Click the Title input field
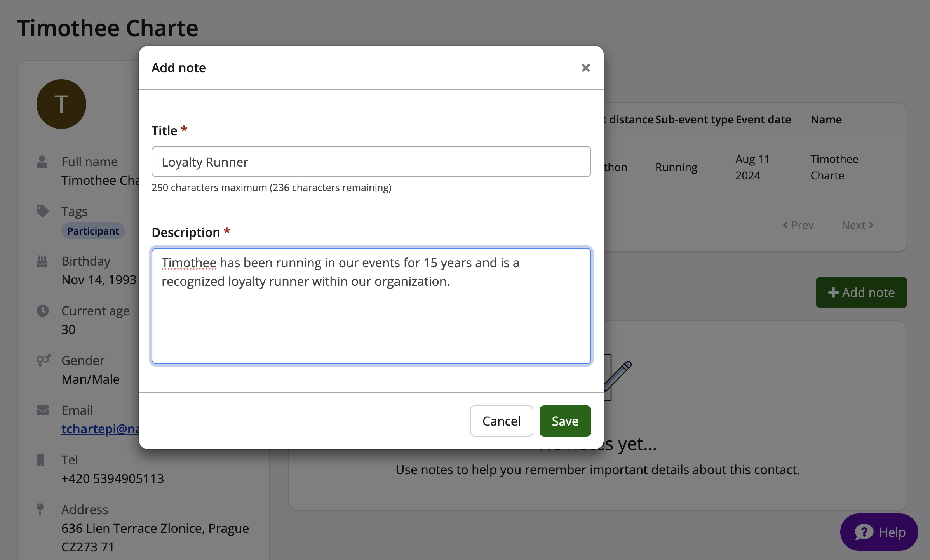 coord(371,162)
